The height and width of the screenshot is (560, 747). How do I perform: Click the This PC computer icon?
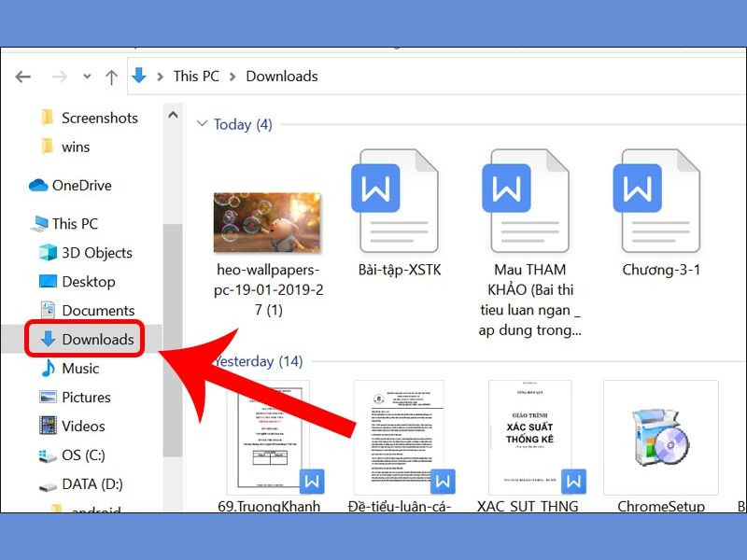click(39, 223)
